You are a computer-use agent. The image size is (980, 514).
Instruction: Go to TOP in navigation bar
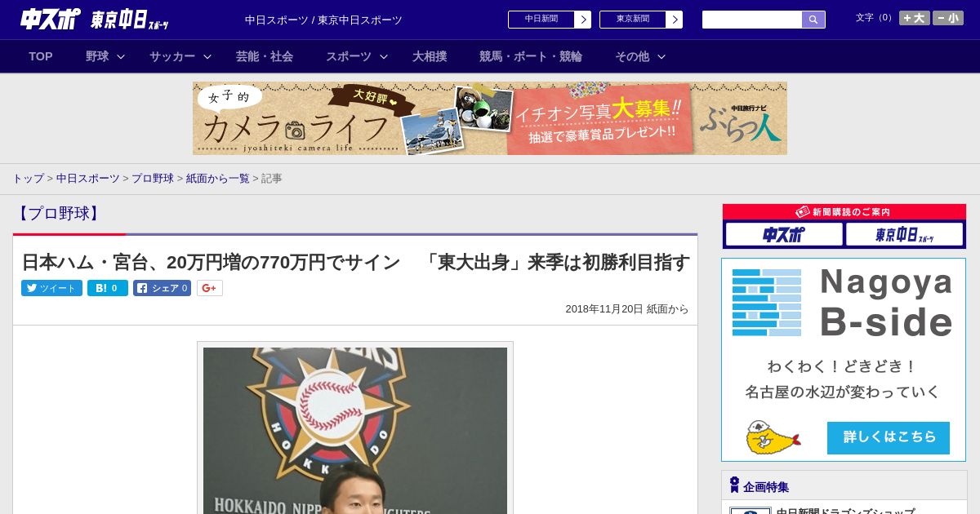(41, 56)
